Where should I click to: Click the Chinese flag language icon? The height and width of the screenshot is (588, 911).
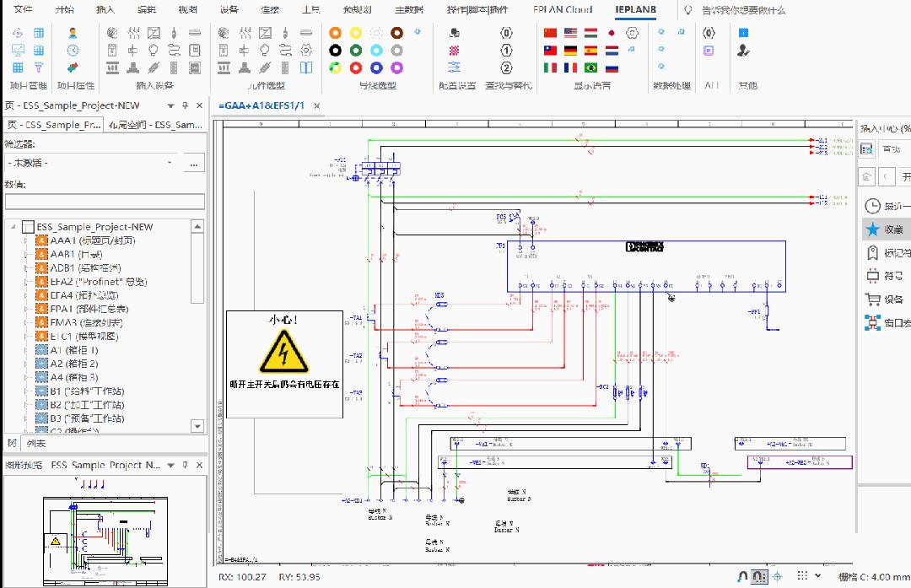551,33
